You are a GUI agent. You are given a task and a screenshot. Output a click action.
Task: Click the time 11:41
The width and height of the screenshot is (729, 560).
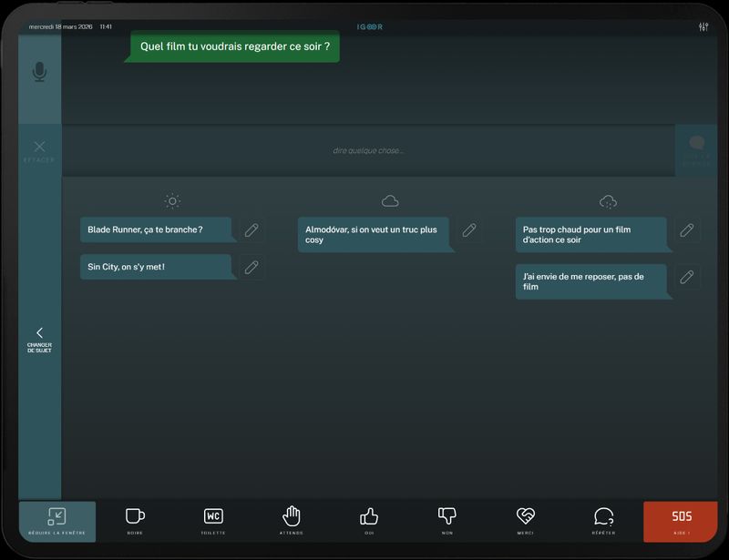tap(106, 27)
